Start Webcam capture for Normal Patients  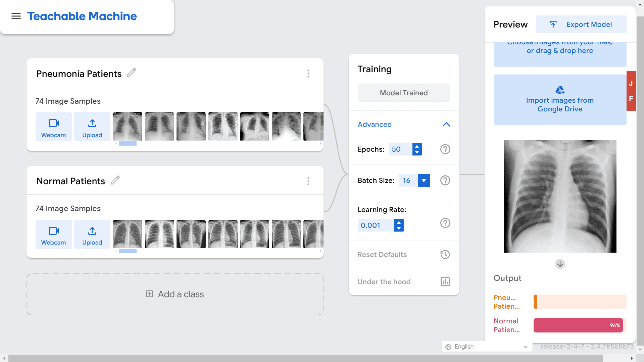coord(54,234)
